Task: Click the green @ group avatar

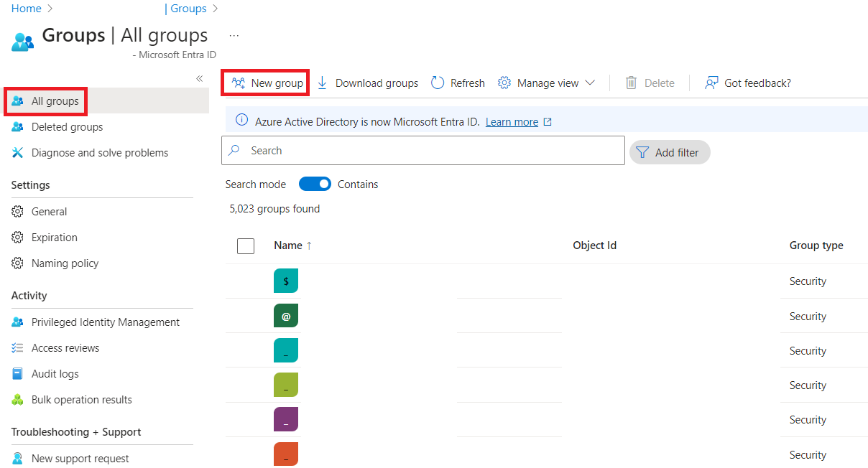Action: tap(286, 315)
